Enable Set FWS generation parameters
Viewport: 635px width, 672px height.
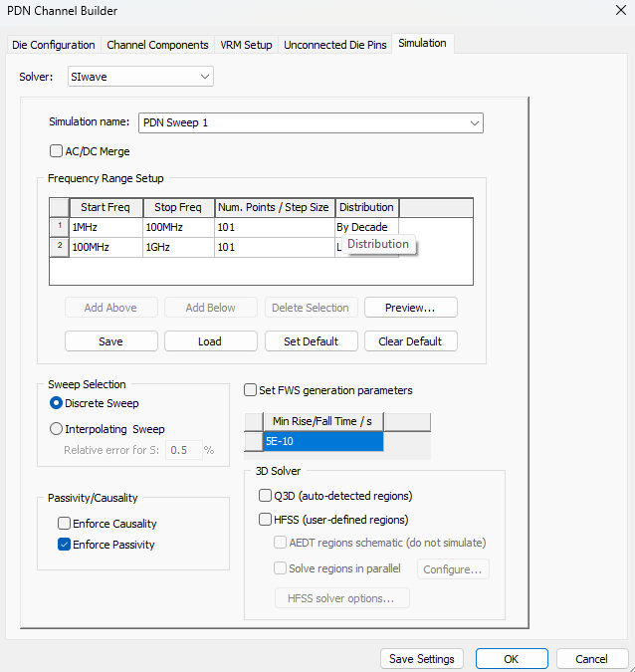click(251, 390)
